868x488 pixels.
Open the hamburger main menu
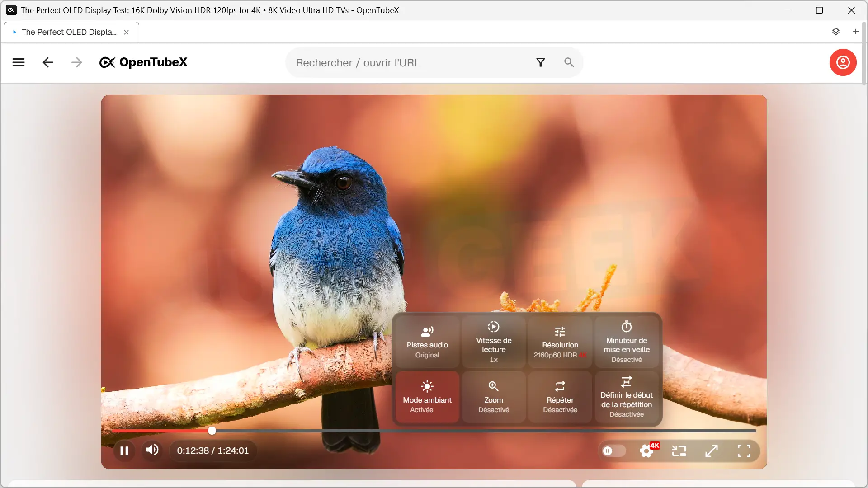click(19, 62)
